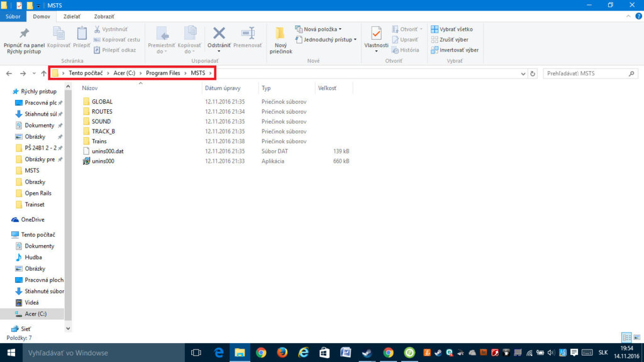644x362 pixels.
Task: Refresh the folder via address bar icon
Action: click(x=533, y=74)
